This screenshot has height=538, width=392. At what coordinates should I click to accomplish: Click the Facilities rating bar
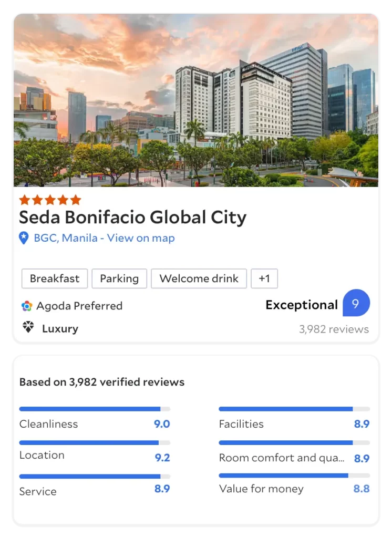tap(294, 409)
